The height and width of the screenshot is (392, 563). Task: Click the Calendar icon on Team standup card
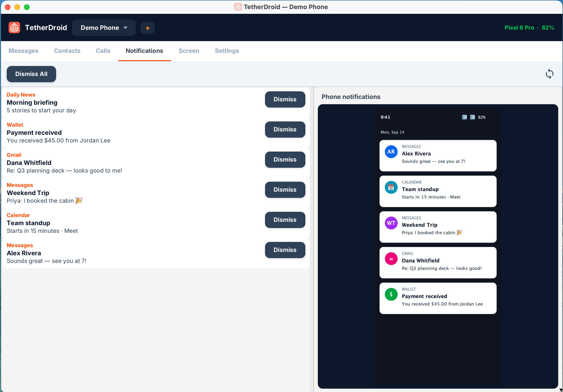391,187
